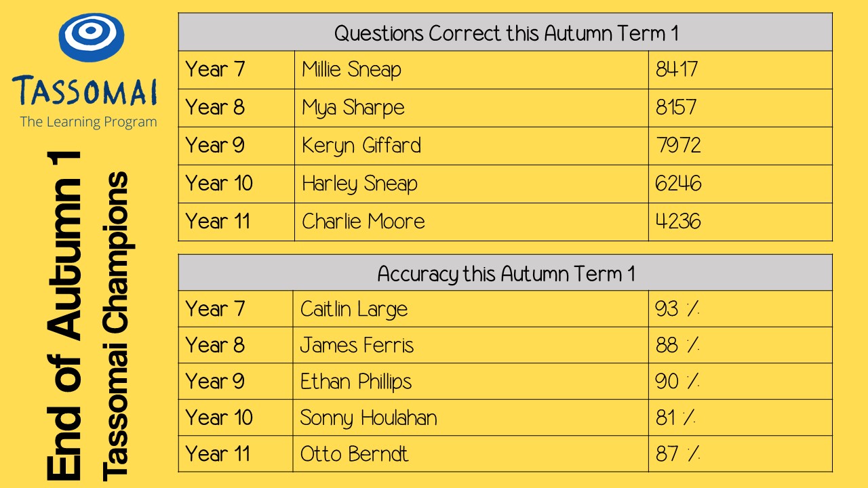Click the 'End of Autumn 1' vertical title

coord(65,315)
